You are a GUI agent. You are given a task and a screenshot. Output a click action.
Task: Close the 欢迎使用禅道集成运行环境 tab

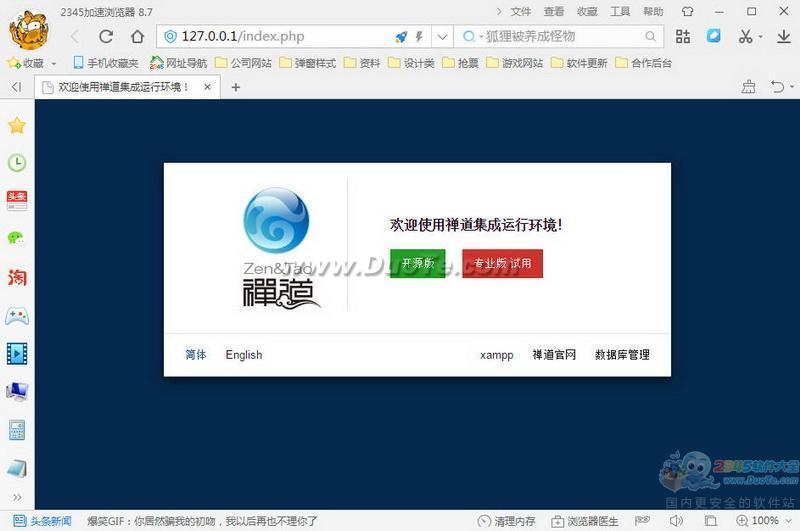coord(207,87)
